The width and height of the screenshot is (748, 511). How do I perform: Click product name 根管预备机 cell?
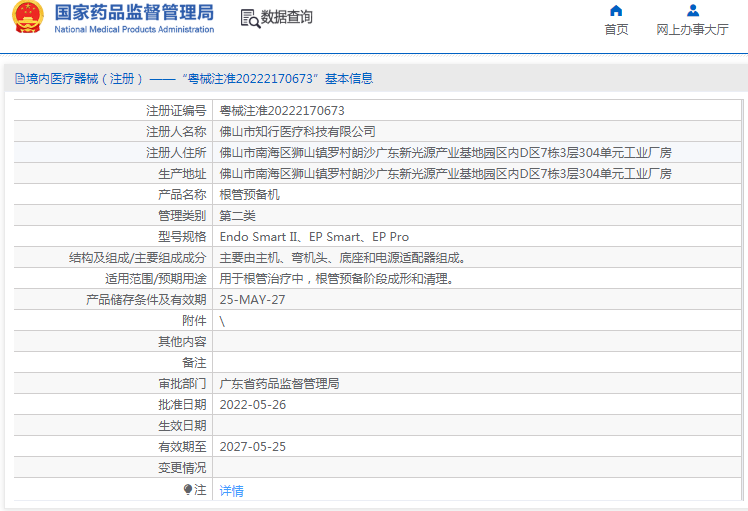tap(250, 195)
